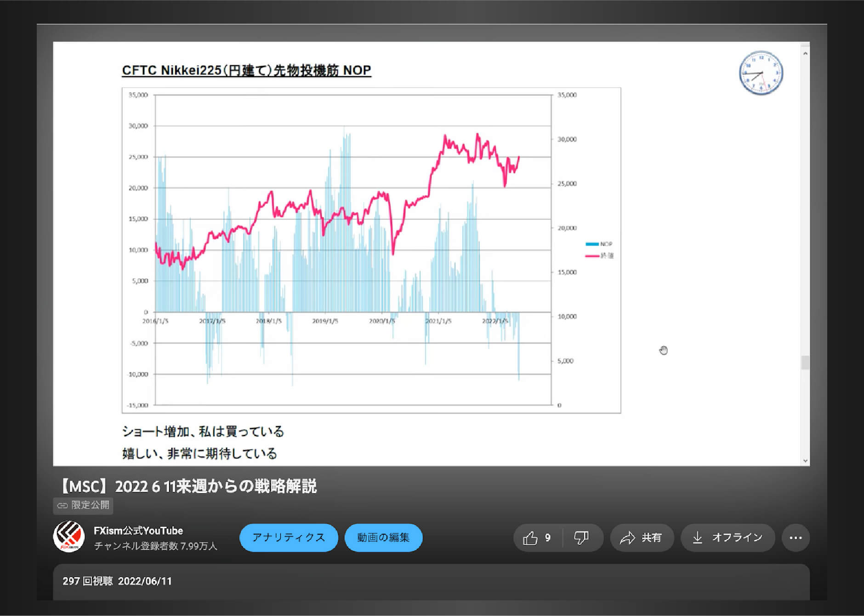864x616 pixels.
Task: Dislike the video with thumbs down icon
Action: (x=581, y=537)
